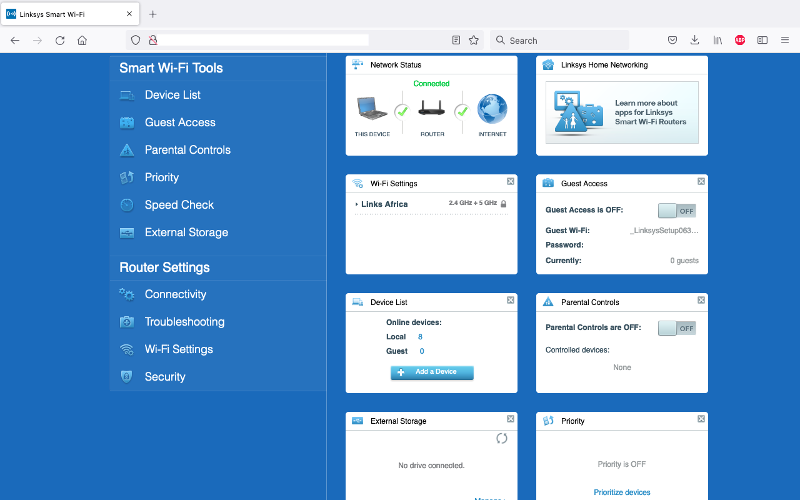This screenshot has width=800, height=500.
Task: Toggle the Guest Access OFF switch
Action: [677, 211]
